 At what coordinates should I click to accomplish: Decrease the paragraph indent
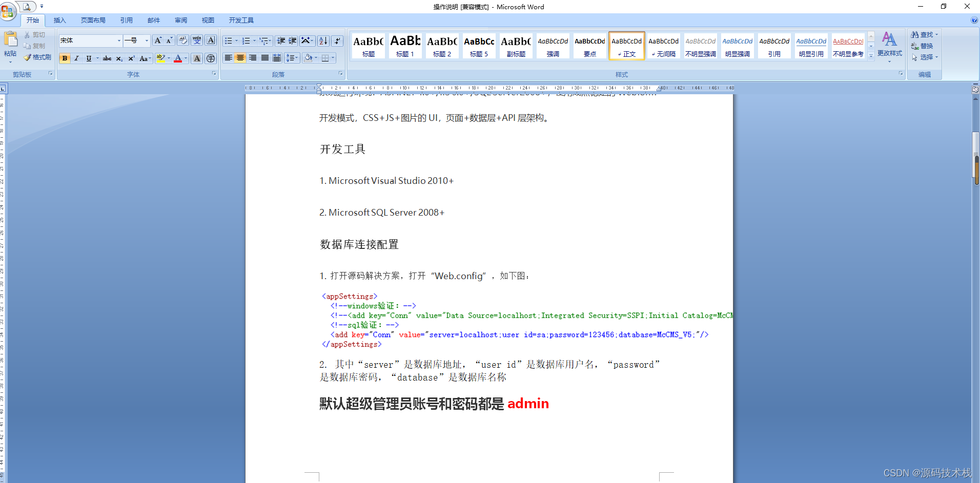point(281,41)
